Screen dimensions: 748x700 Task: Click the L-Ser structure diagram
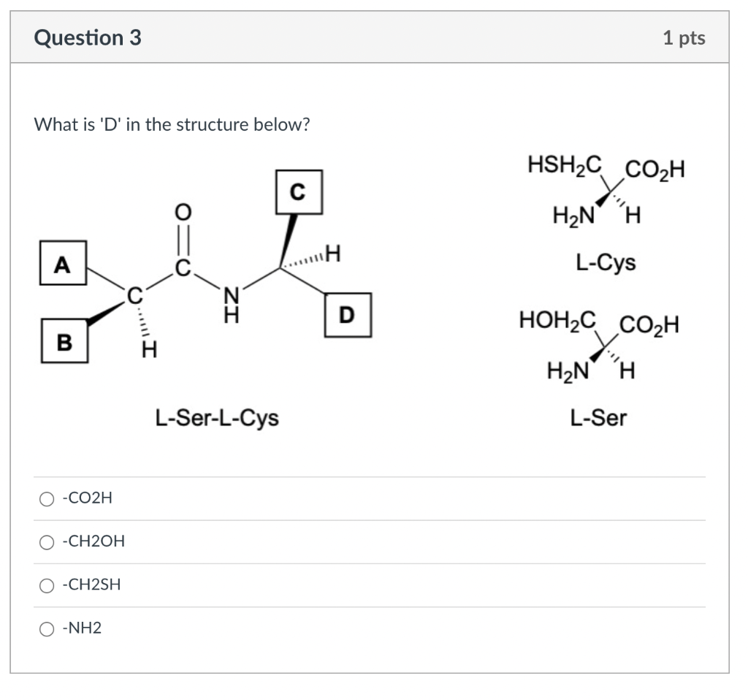[599, 343]
